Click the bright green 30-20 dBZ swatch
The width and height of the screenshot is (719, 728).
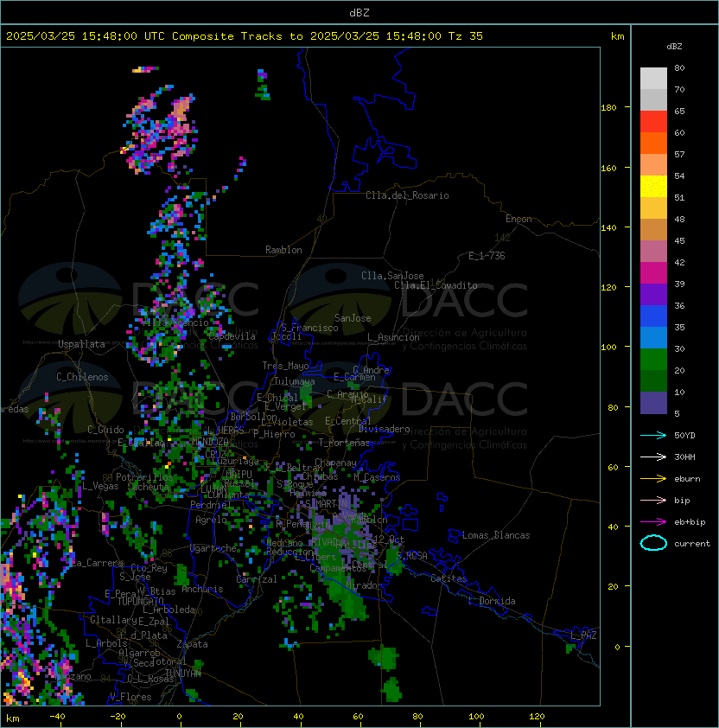point(653,359)
